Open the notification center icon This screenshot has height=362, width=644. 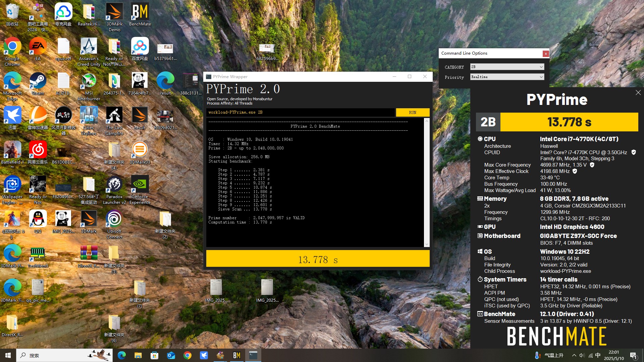tap(633, 355)
